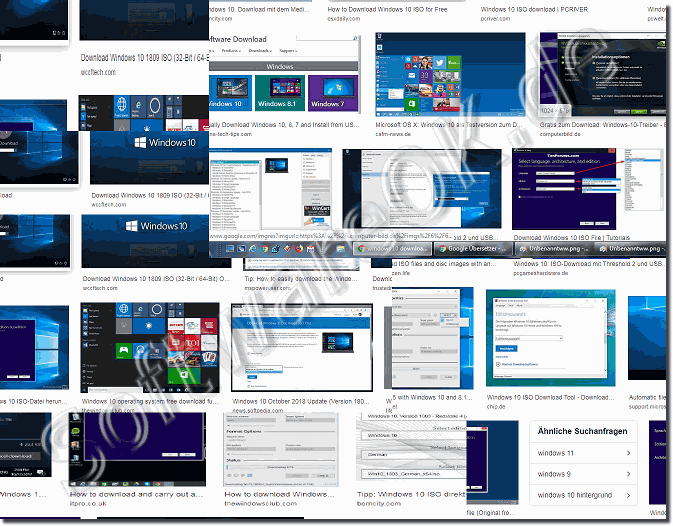Open 'Microsoft OS X: Windows 10 als Testversion' caption
Image resolution: width=673 pixels, height=526 pixels.
(449, 125)
